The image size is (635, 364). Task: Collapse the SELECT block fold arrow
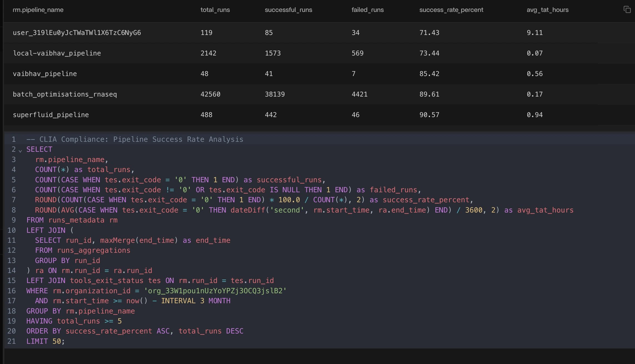tap(20, 151)
